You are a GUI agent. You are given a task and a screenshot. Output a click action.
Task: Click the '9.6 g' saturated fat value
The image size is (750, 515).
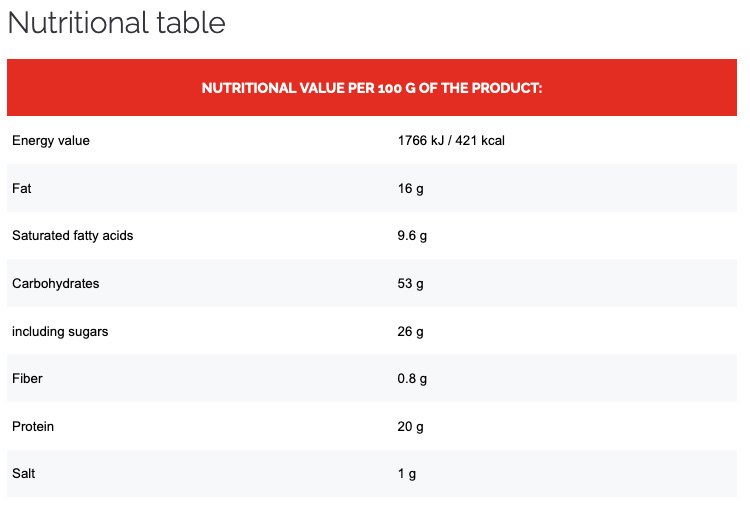click(x=413, y=236)
